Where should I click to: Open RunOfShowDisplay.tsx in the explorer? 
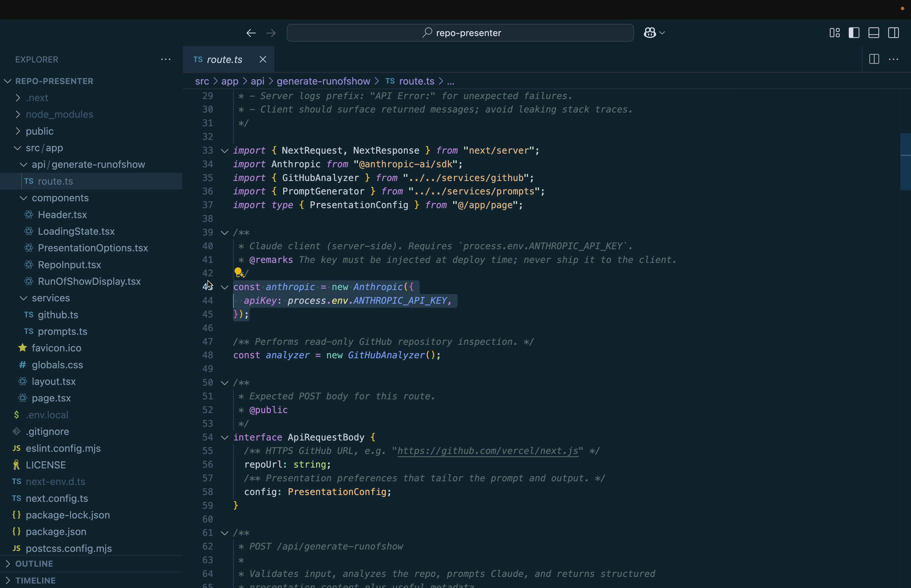pyautogui.click(x=91, y=281)
